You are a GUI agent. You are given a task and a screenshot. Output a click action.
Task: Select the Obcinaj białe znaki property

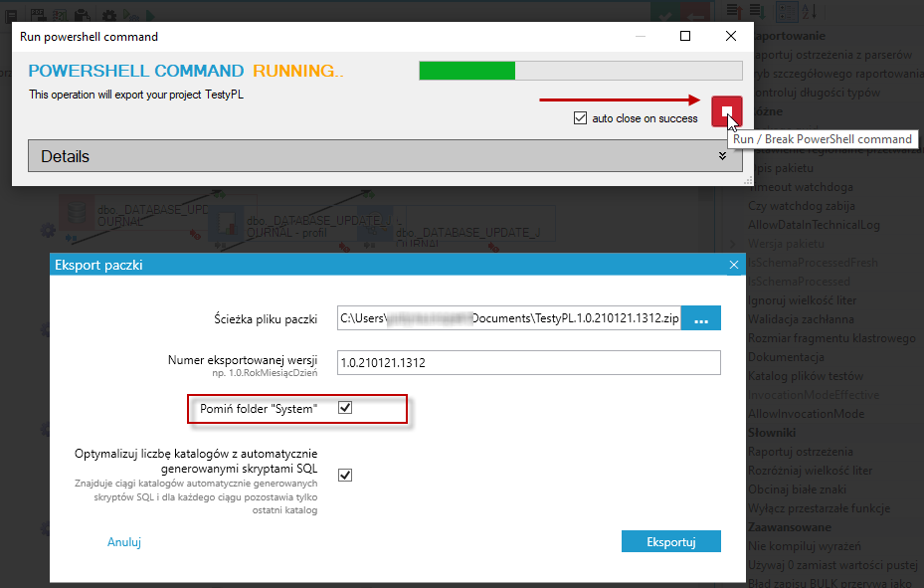(797, 490)
